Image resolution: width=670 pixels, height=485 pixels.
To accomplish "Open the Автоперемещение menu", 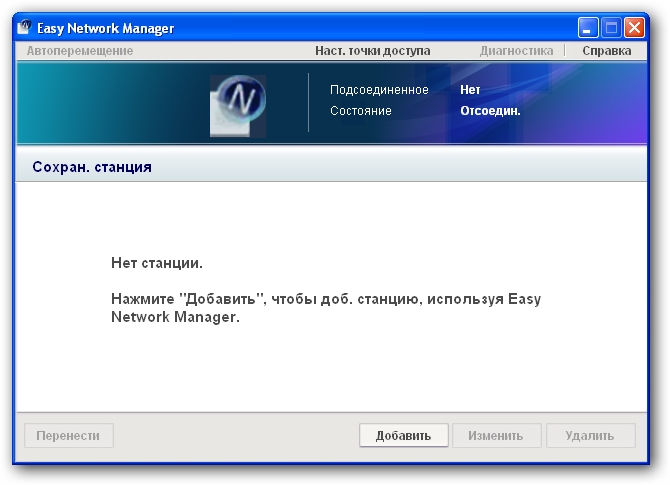I will pyautogui.click(x=80, y=51).
